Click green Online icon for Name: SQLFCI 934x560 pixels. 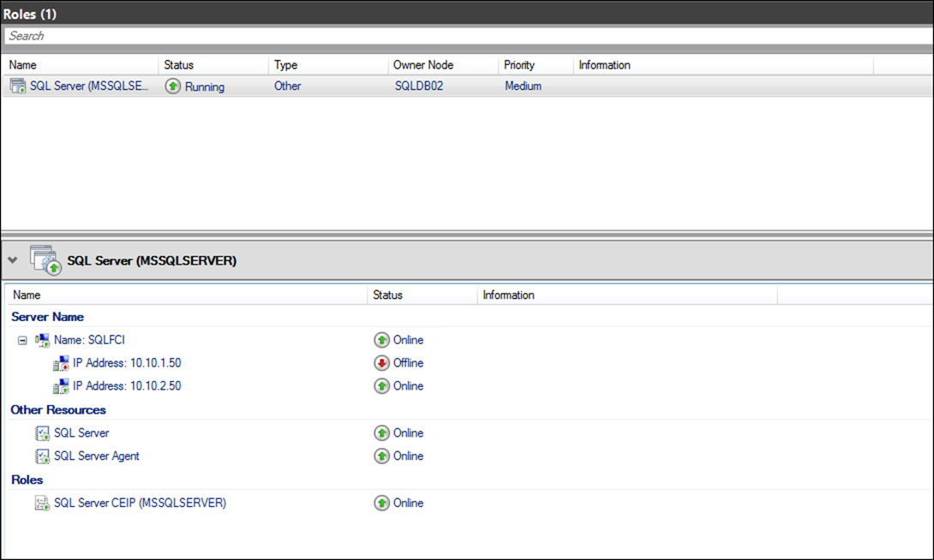382,341
